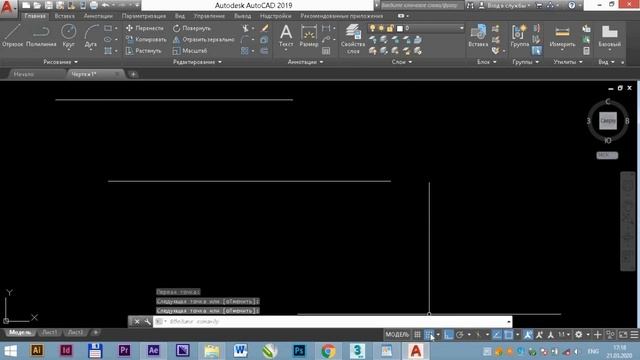
Task: Click the white layer color swatch
Action: point(400,28)
